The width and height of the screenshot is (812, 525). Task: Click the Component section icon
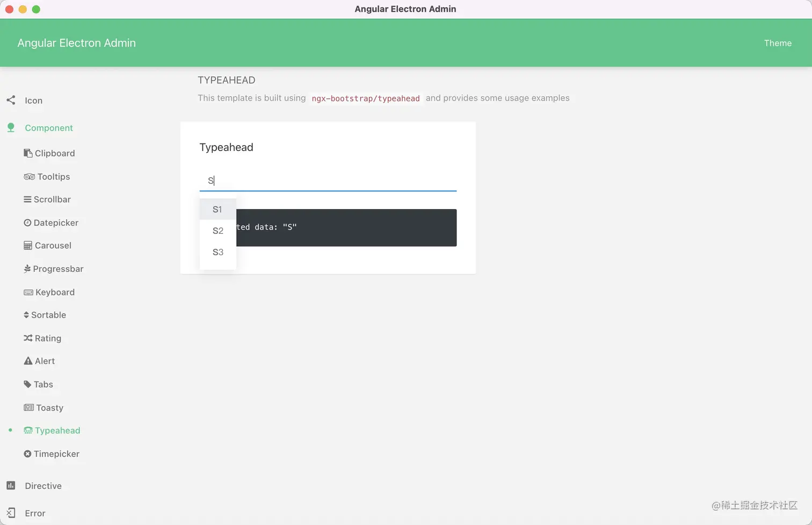coord(11,127)
